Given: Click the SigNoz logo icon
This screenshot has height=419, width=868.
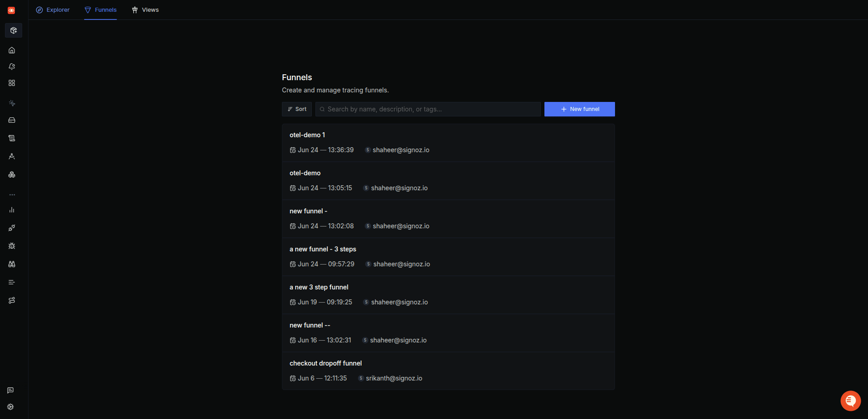Looking at the screenshot, I should [11, 10].
